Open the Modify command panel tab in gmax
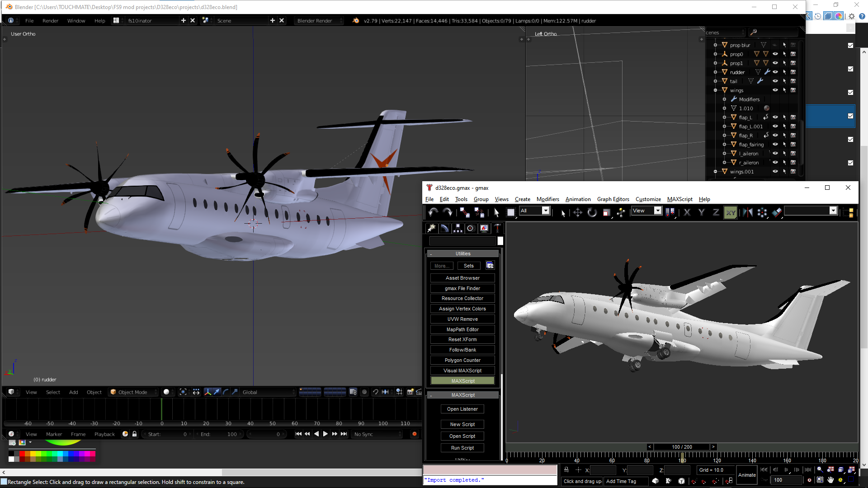 (x=444, y=228)
